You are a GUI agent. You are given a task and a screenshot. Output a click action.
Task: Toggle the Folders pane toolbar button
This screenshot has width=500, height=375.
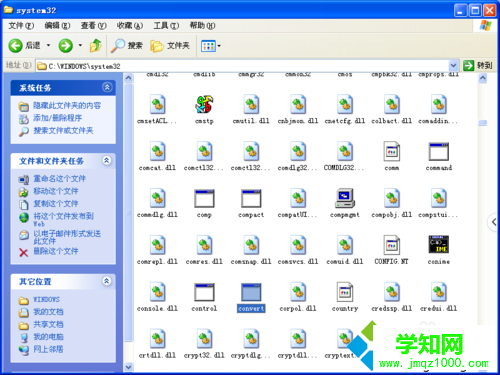(x=170, y=45)
